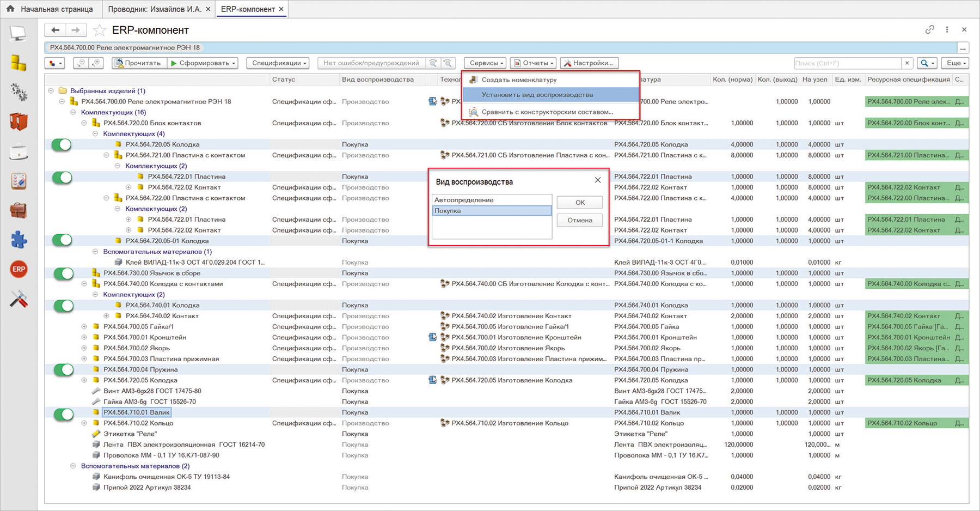The width and height of the screenshot is (980, 511).
Task: Open the colored squares dropdown button
Action: pyautogui.click(x=55, y=63)
